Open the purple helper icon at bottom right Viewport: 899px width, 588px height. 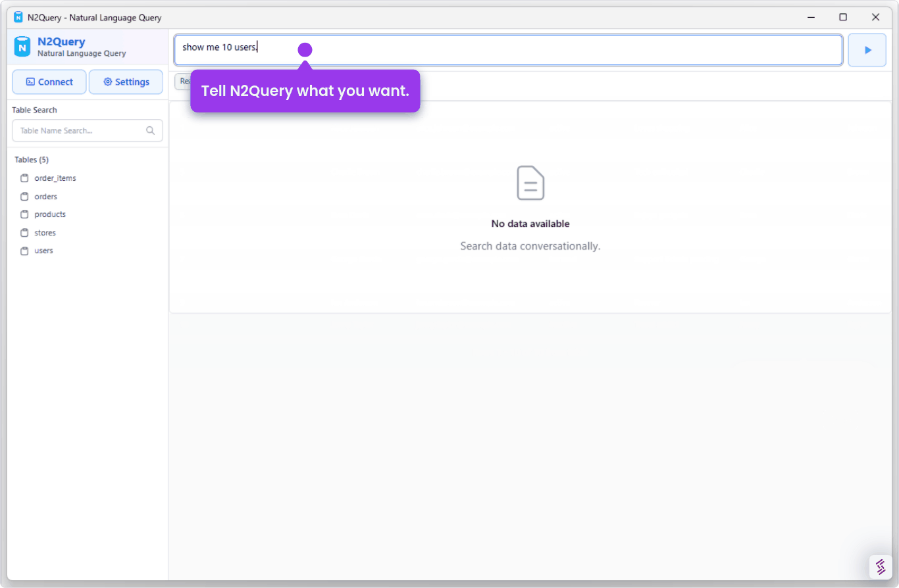tap(880, 566)
